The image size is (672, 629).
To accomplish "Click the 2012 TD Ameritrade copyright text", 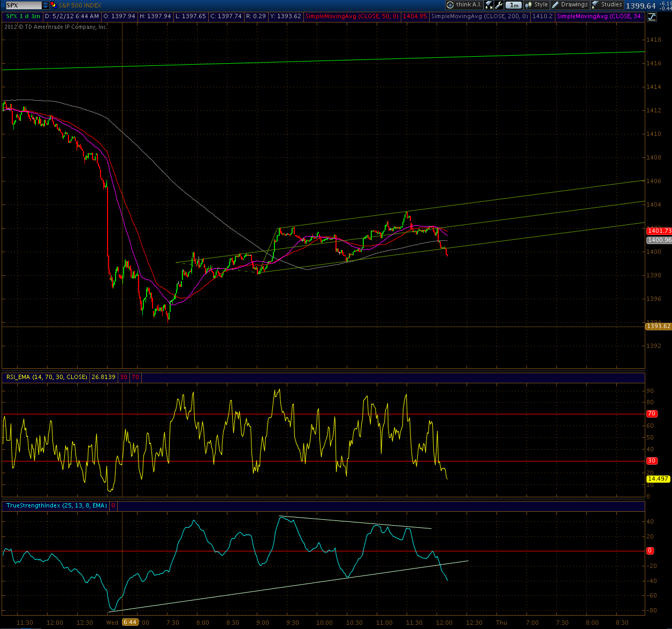I will (x=56, y=27).
